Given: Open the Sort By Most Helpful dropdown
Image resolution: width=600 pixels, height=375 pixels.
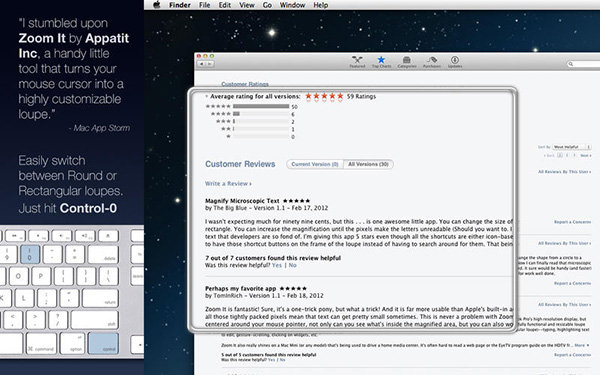Looking at the screenshot, I should [572, 147].
